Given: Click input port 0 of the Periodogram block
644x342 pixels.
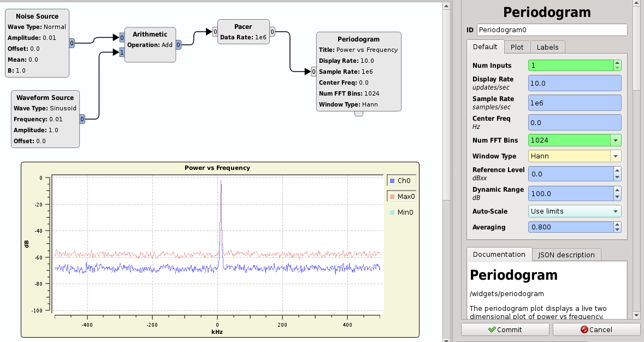Looking at the screenshot, I should 314,72.
